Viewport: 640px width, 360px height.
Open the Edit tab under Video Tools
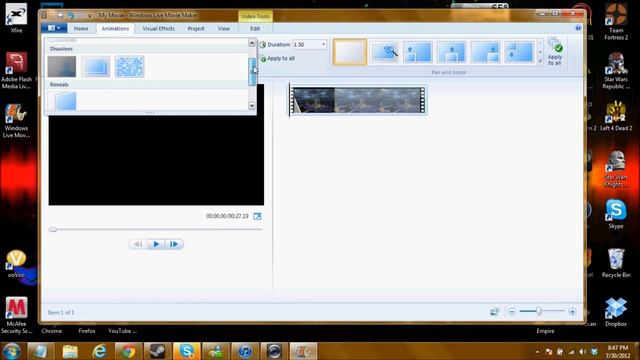(x=255, y=29)
